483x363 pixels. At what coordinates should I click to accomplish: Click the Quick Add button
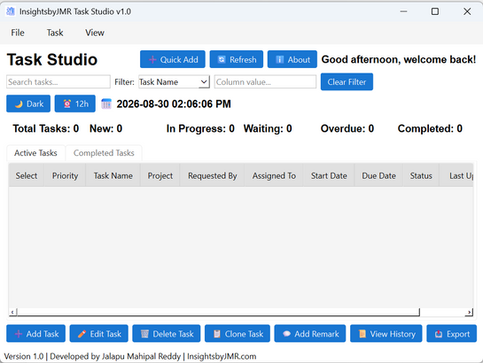[172, 60]
